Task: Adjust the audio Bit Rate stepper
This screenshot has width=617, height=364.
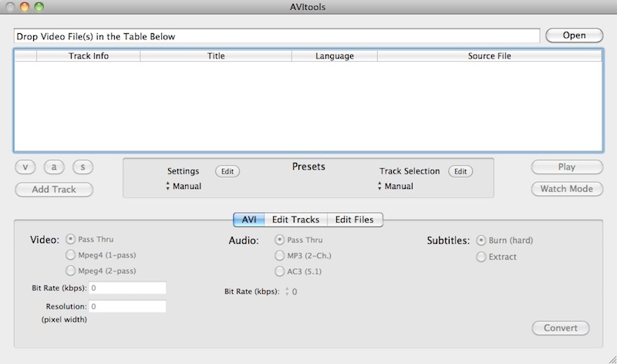Action: (287, 292)
